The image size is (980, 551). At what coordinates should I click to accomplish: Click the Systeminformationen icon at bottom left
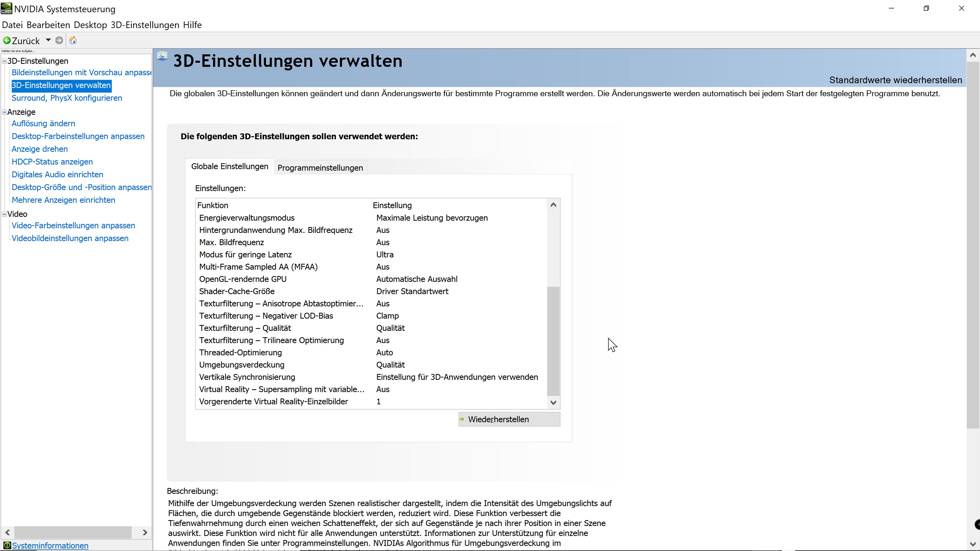click(7, 545)
